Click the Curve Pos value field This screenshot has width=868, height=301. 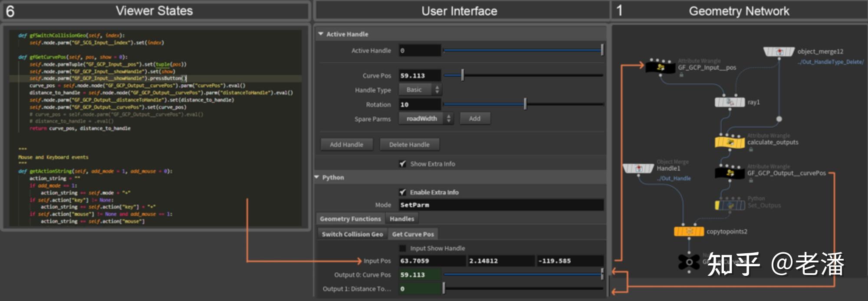pyautogui.click(x=419, y=76)
